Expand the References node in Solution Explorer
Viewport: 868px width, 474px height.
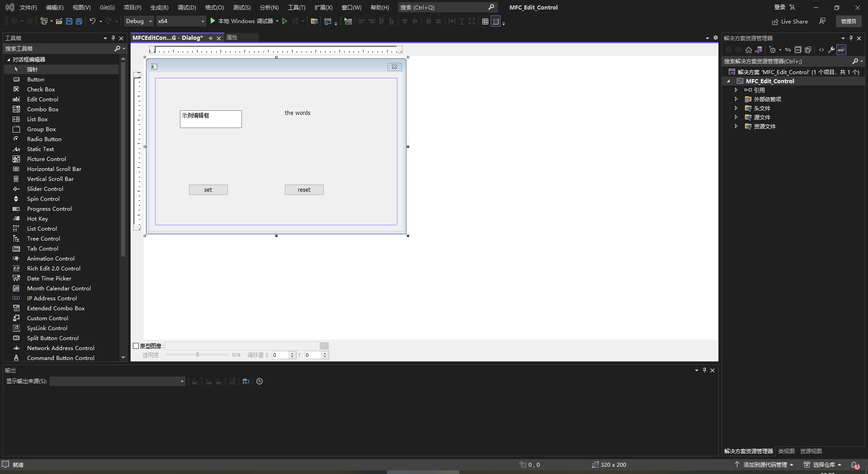pyautogui.click(x=736, y=90)
